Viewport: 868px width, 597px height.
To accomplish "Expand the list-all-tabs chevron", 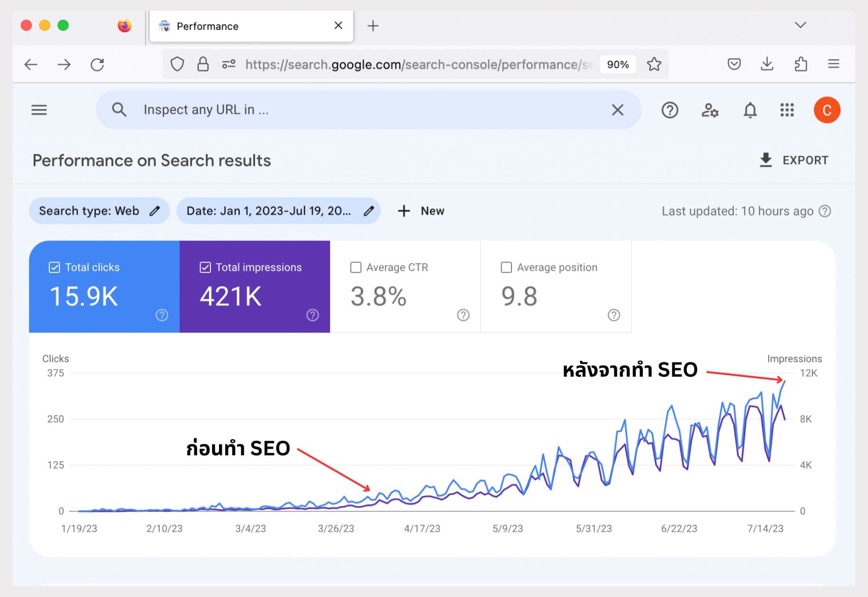I will [x=800, y=25].
